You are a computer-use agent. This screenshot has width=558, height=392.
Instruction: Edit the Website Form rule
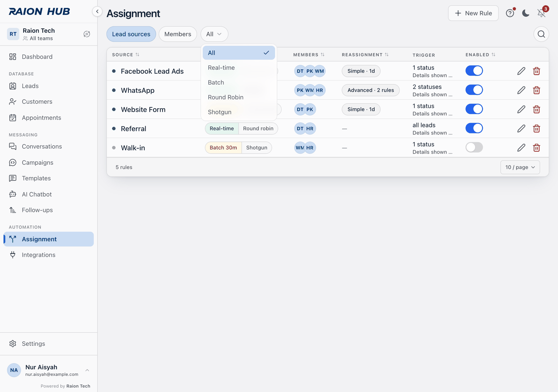(x=521, y=109)
